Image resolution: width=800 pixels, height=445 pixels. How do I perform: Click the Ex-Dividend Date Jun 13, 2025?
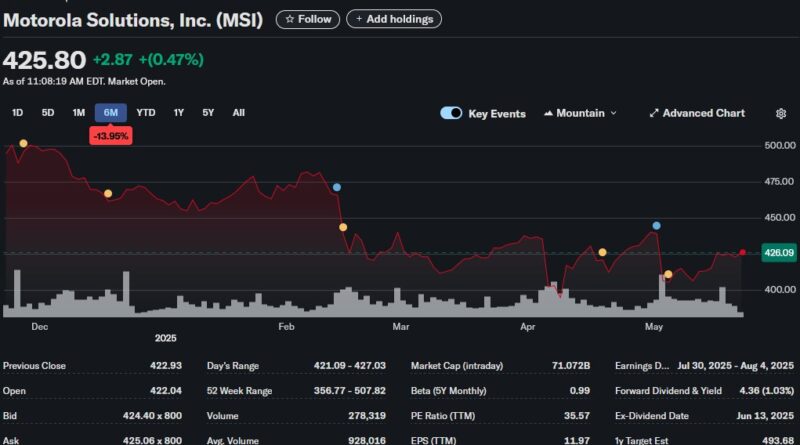[765, 415]
